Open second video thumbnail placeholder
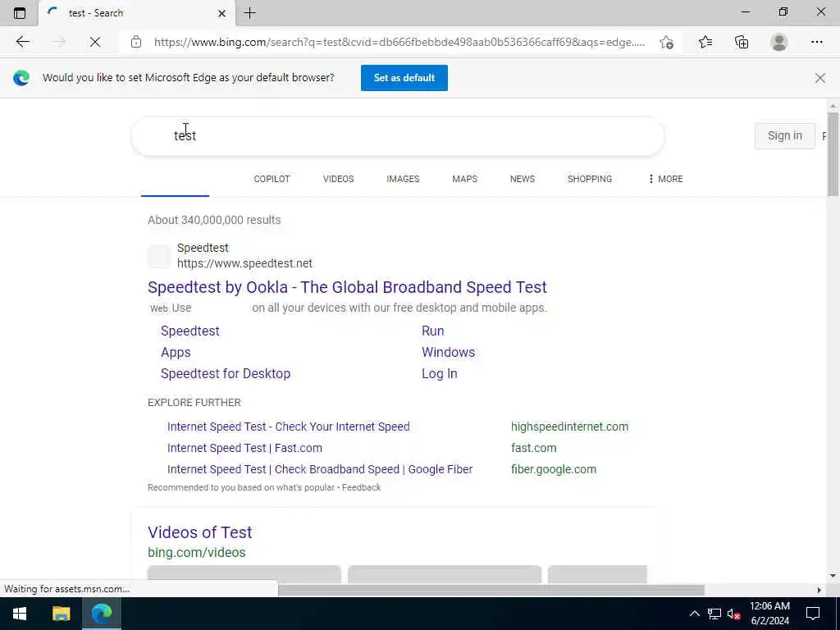The width and height of the screenshot is (840, 630). point(445,573)
